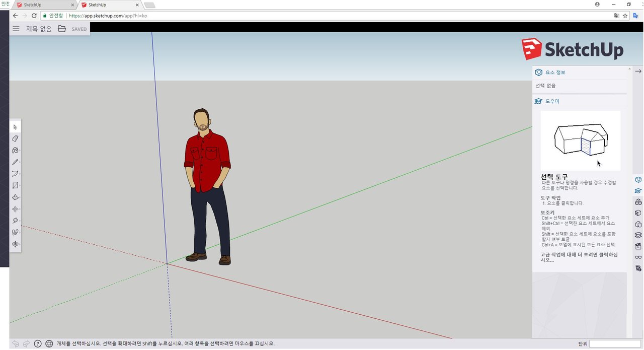Select the Move tool

15,208
